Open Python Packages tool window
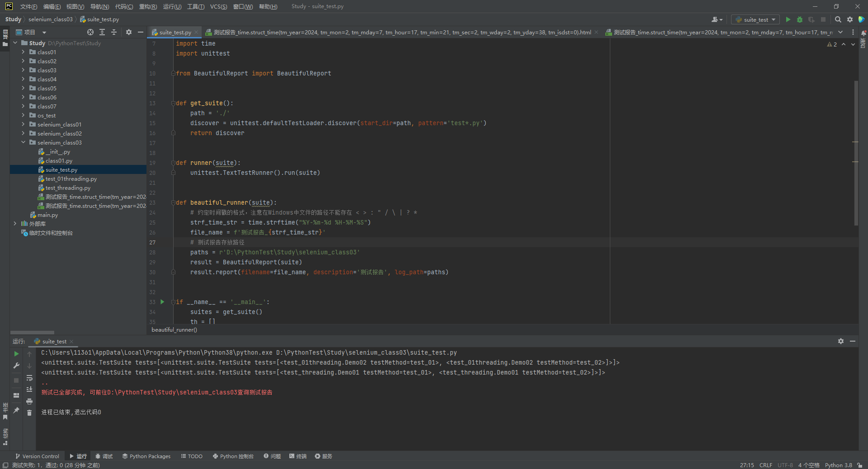868x469 pixels. (x=146, y=456)
